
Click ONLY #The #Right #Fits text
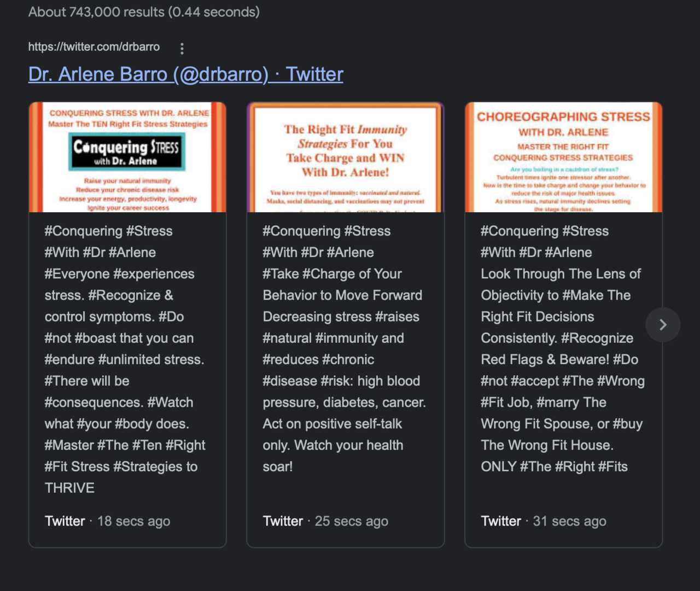[554, 466]
